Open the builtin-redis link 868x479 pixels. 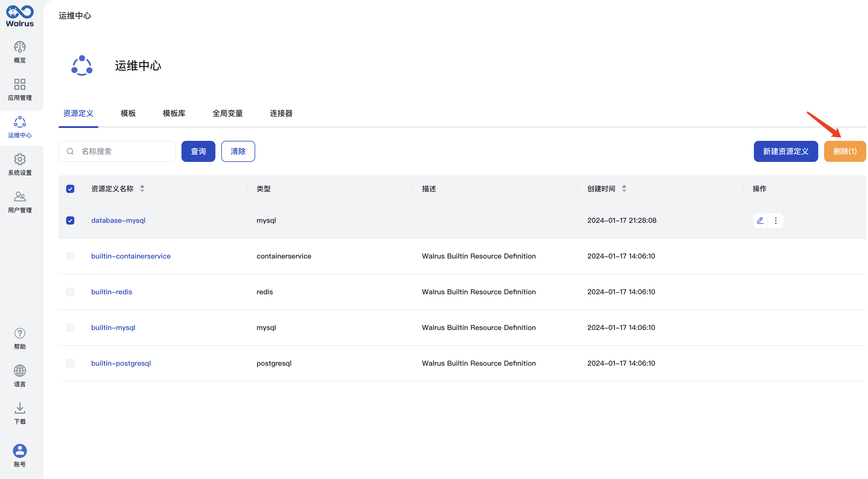[111, 292]
